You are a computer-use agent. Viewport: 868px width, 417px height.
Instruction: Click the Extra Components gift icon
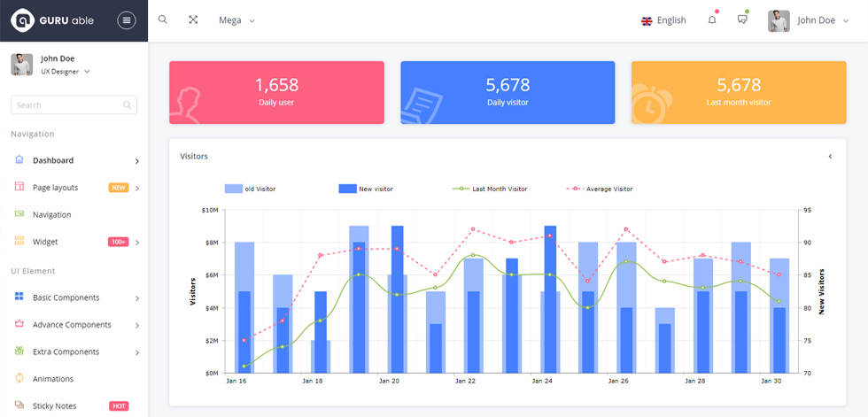coord(19,351)
